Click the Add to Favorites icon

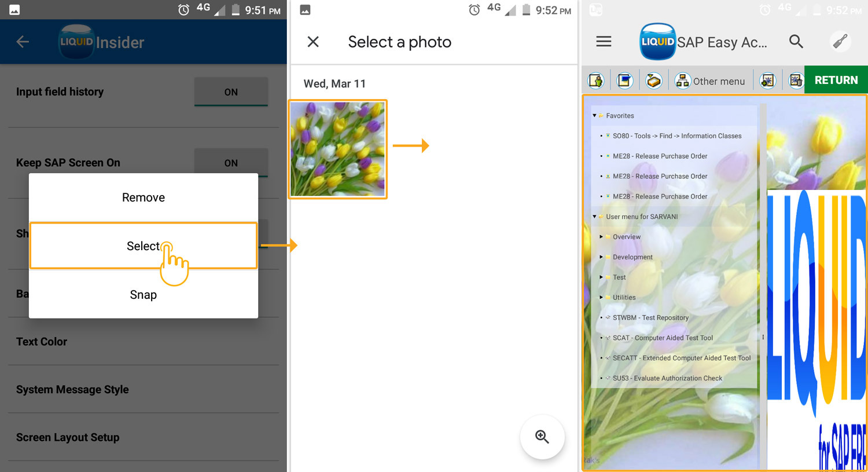[x=767, y=81]
